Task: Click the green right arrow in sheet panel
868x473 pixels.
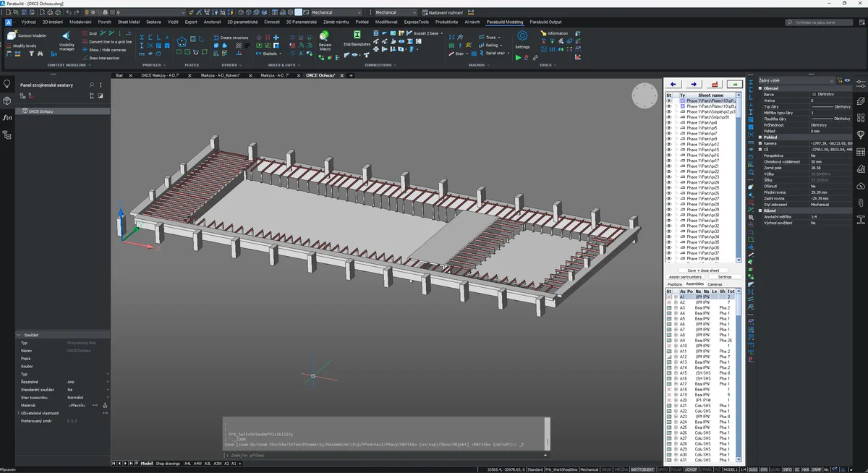Action: pyautogui.click(x=734, y=84)
